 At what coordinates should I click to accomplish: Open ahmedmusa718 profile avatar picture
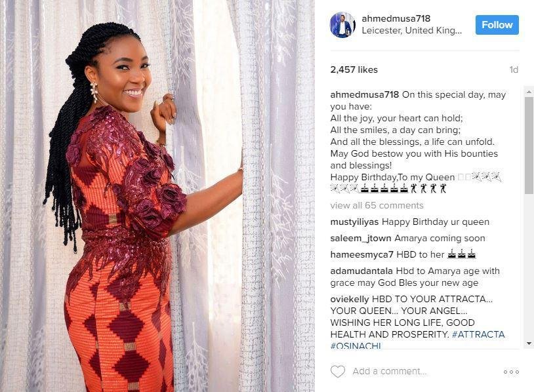(342, 24)
